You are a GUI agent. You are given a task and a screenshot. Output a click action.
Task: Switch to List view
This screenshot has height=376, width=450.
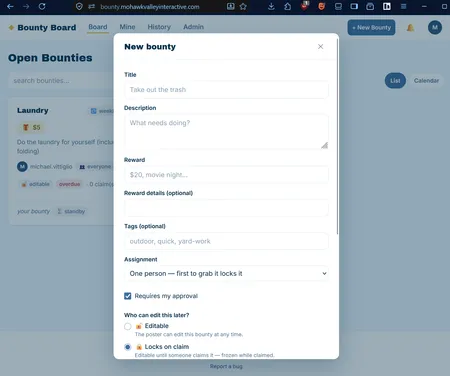tap(395, 81)
